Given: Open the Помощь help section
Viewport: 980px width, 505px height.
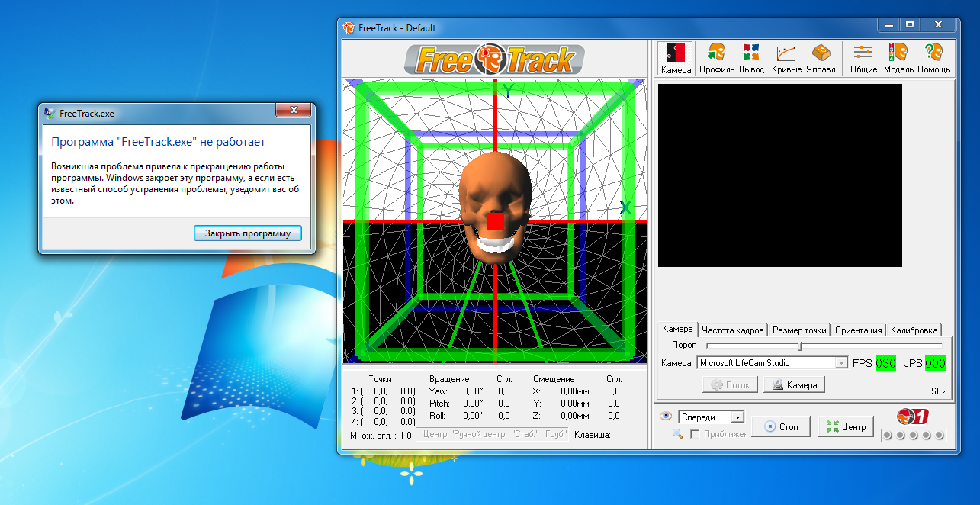Looking at the screenshot, I should click(x=933, y=58).
